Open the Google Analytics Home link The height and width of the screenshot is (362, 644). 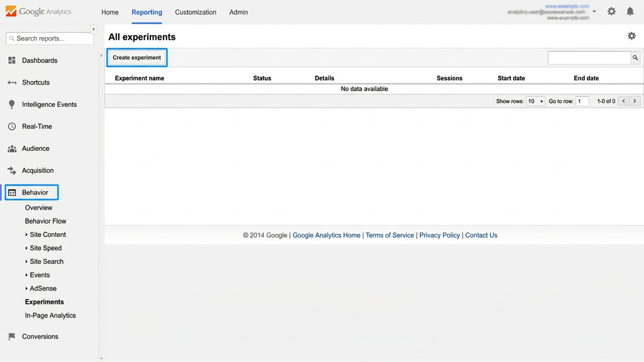click(x=326, y=235)
